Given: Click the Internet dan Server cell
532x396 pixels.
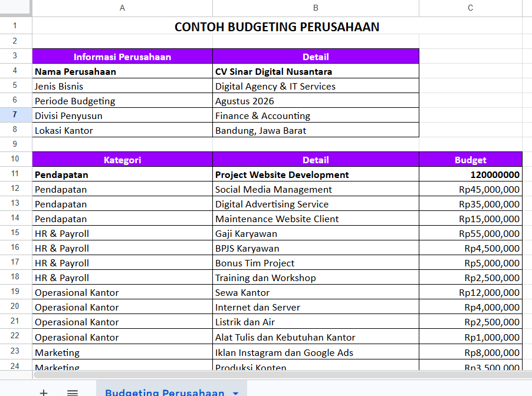Looking at the screenshot, I should click(316, 307).
